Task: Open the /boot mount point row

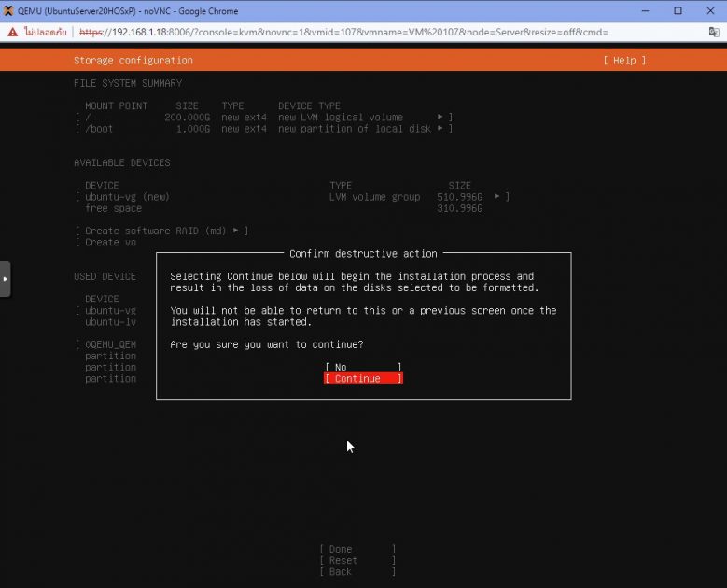Action: click(264, 129)
